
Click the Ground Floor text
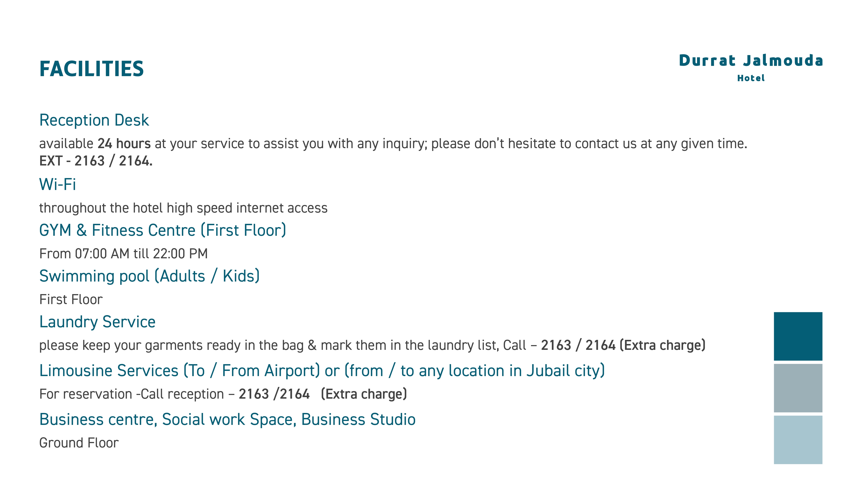tap(79, 443)
